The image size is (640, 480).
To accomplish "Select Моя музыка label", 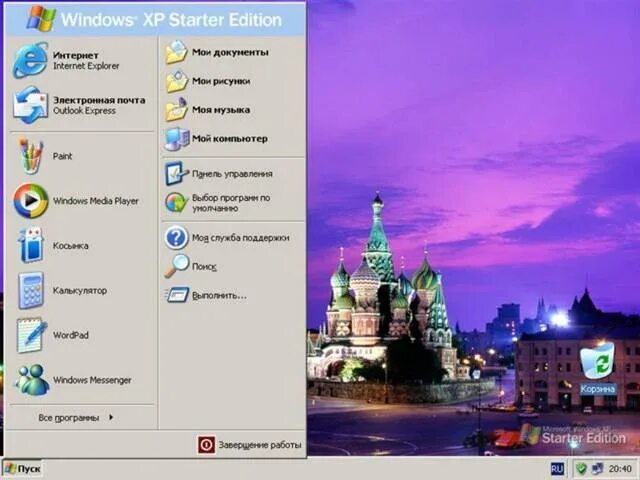I will 221,110.
